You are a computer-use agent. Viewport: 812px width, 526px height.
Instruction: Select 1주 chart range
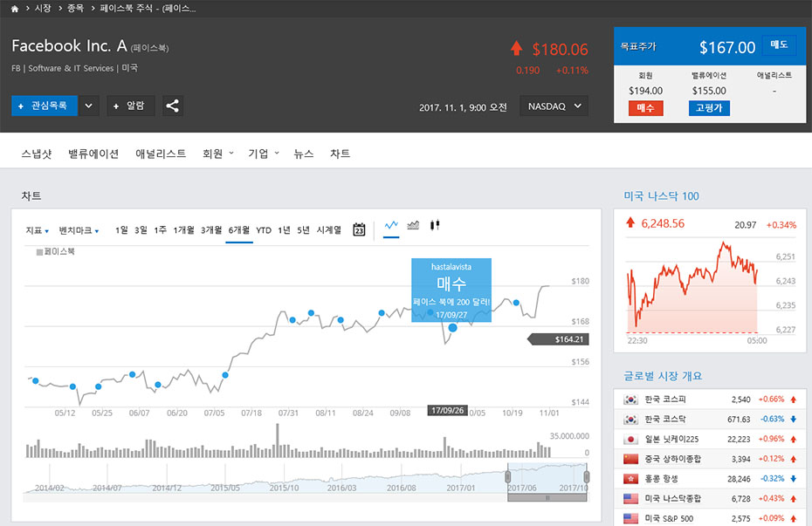coord(160,230)
